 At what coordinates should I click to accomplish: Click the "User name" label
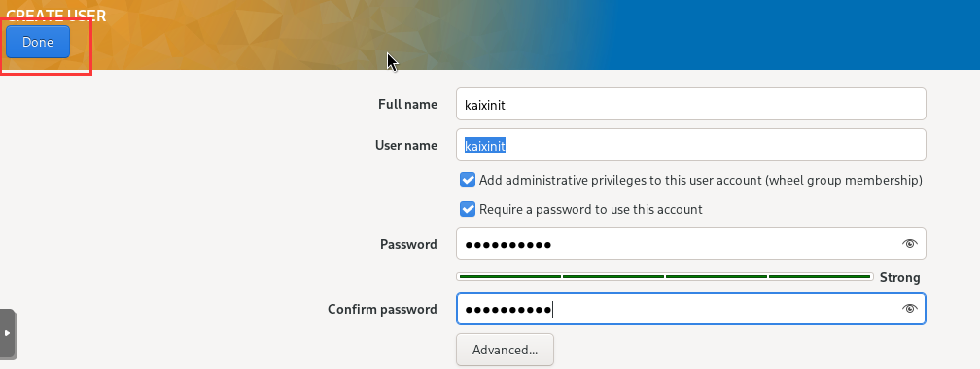click(x=406, y=145)
